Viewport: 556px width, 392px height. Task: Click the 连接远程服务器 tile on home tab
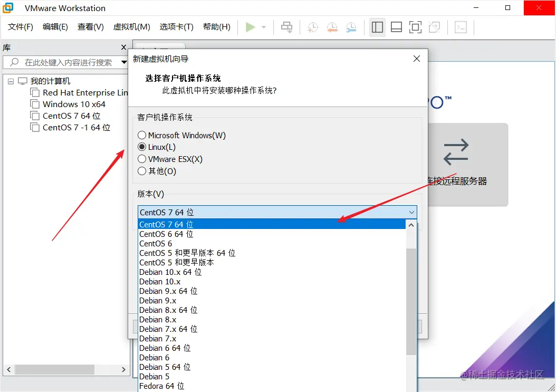coord(468,165)
